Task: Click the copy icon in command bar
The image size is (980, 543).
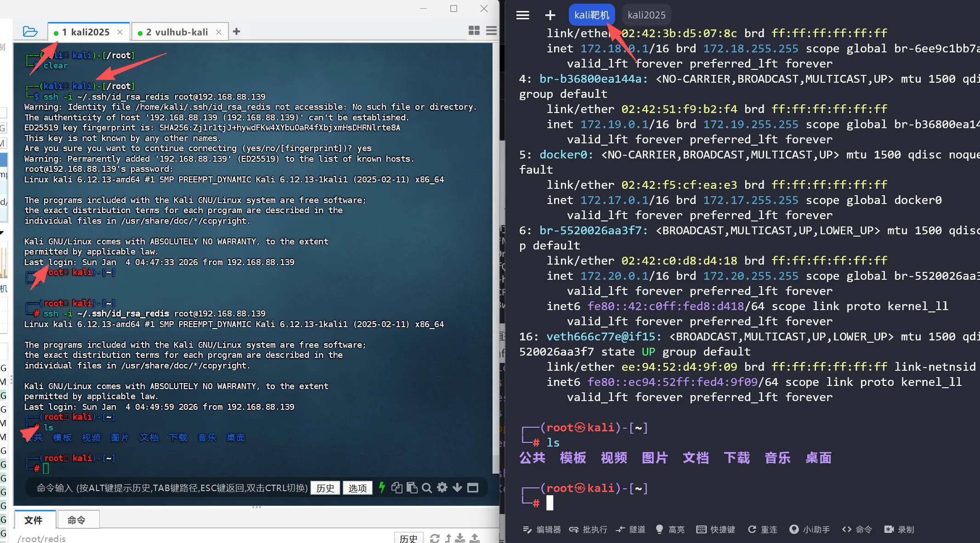Action: (x=397, y=487)
